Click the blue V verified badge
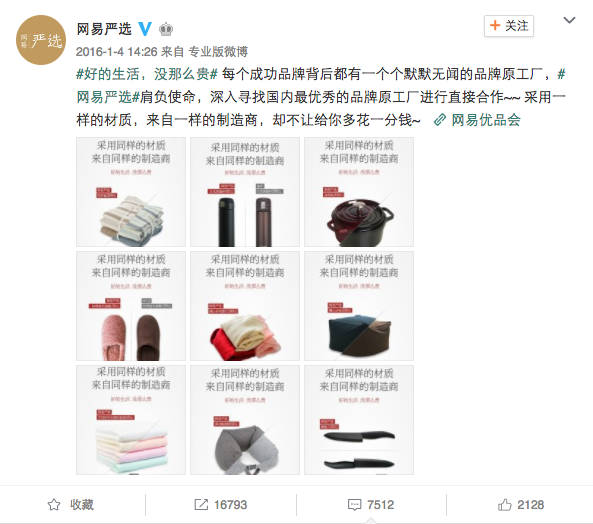Image resolution: width=593 pixels, height=524 pixels. [145, 29]
